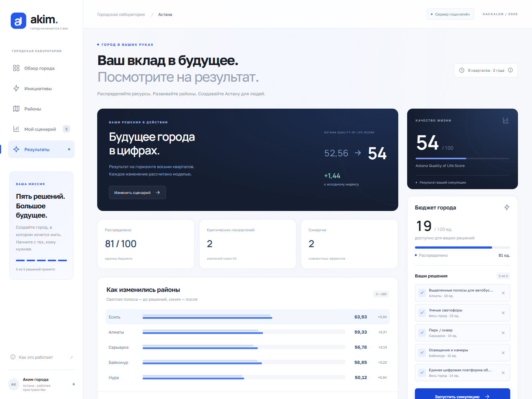Select the Сарыарка district row
532x399 pixels.
pos(248,347)
